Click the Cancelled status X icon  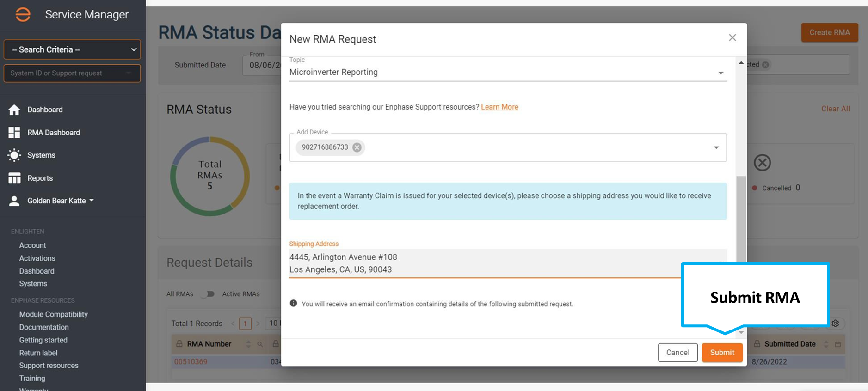pyautogui.click(x=763, y=163)
